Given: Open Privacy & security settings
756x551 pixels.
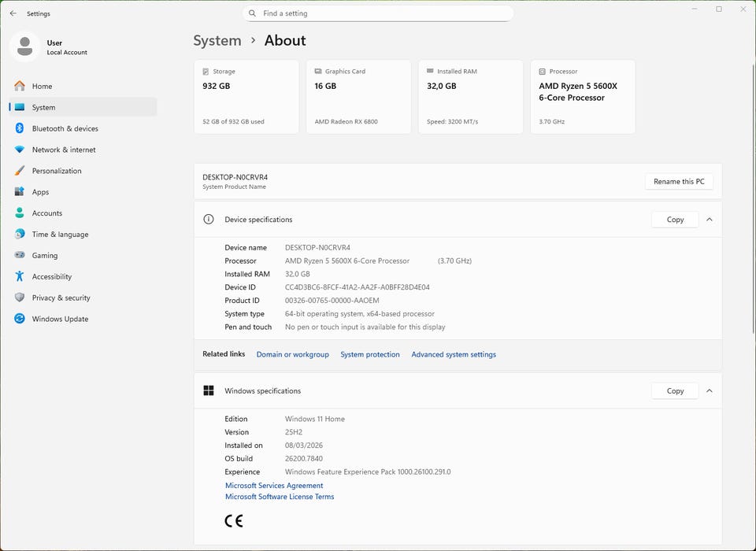Looking at the screenshot, I should tap(61, 298).
